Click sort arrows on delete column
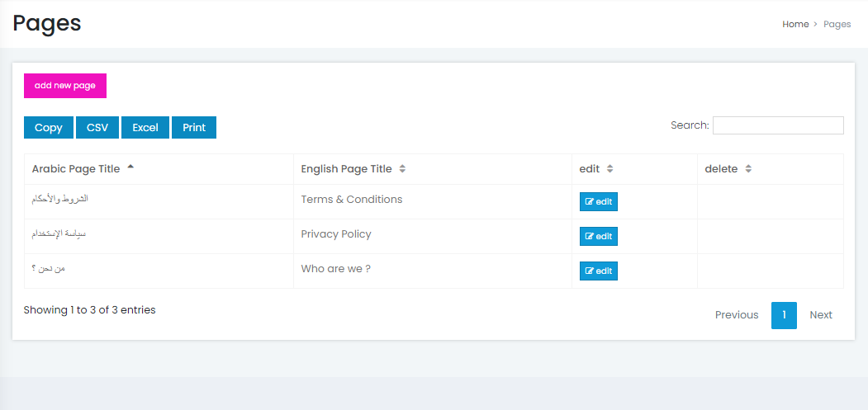The width and height of the screenshot is (868, 410). tap(748, 169)
